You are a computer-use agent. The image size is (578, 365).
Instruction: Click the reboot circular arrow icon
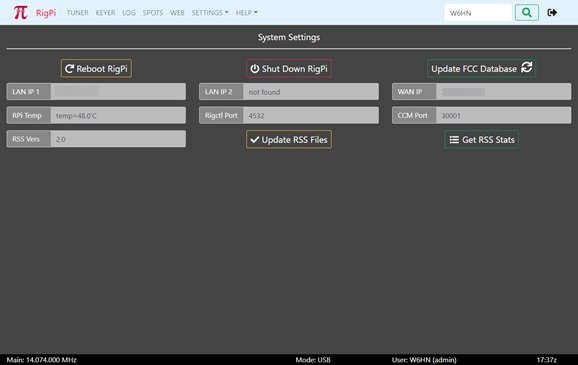click(x=69, y=69)
